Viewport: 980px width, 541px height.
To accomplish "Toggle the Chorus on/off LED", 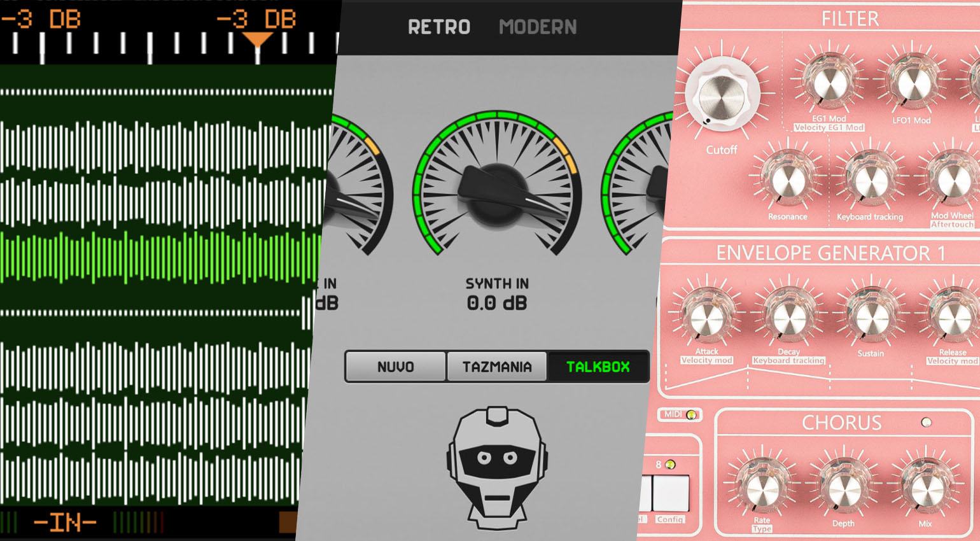I will tap(927, 422).
